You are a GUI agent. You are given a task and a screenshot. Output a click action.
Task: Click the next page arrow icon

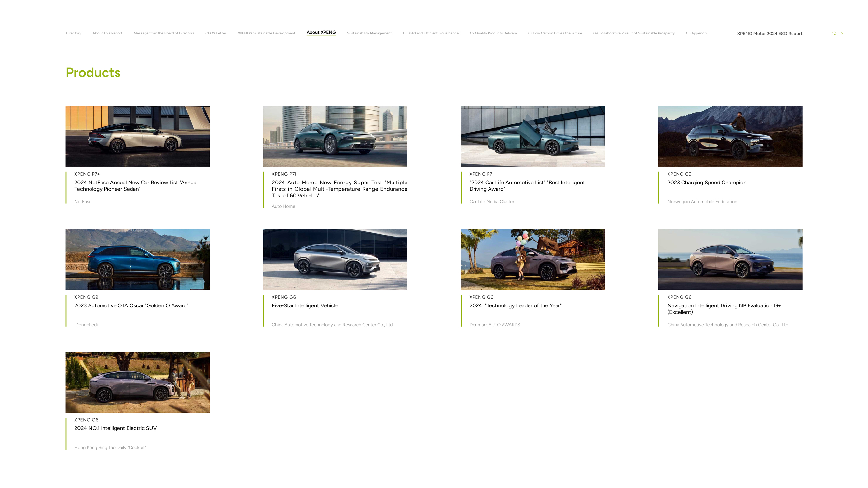(842, 33)
